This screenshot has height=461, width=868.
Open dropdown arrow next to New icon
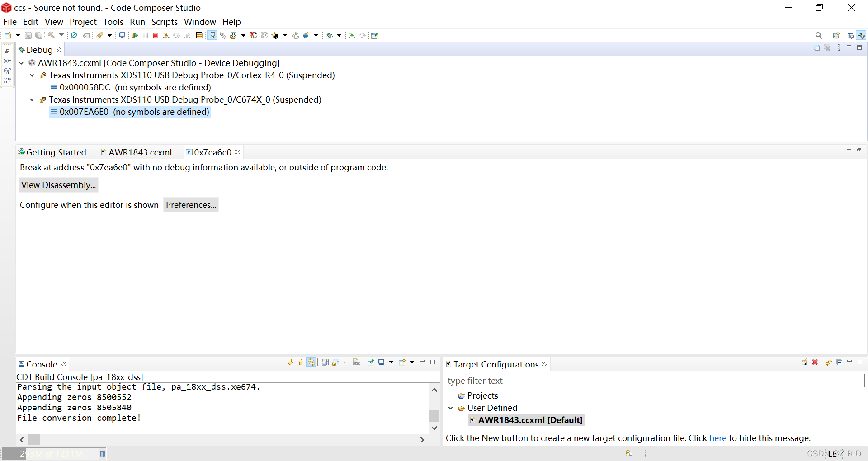click(x=18, y=35)
